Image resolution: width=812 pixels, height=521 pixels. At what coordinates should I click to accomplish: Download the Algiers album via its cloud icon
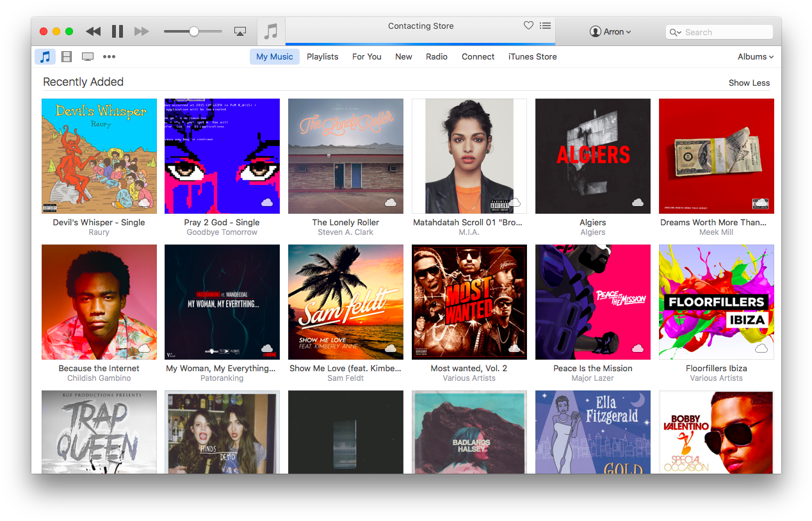click(638, 202)
